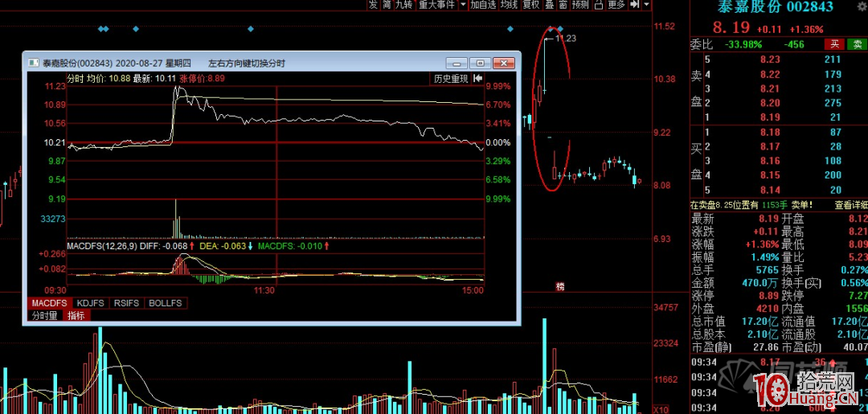The image size is (868, 414).
Task: Click 历史重现 history replay button
Action: 451,79
